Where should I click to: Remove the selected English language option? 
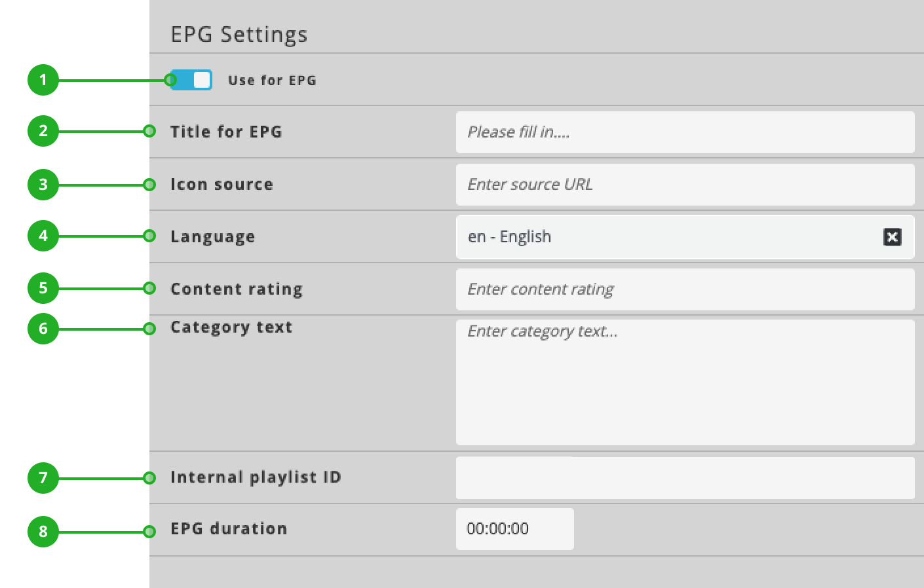893,237
